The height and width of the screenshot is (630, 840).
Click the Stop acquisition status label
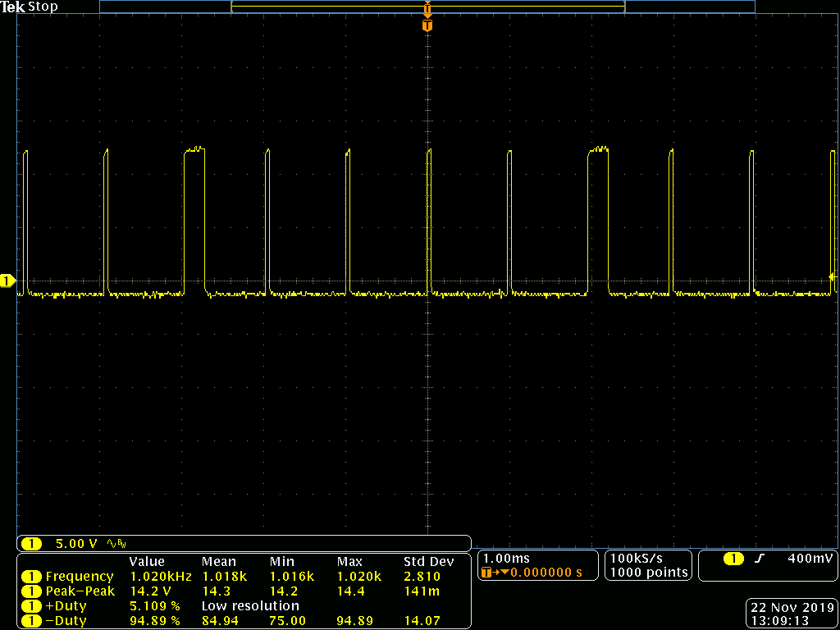tap(43, 7)
